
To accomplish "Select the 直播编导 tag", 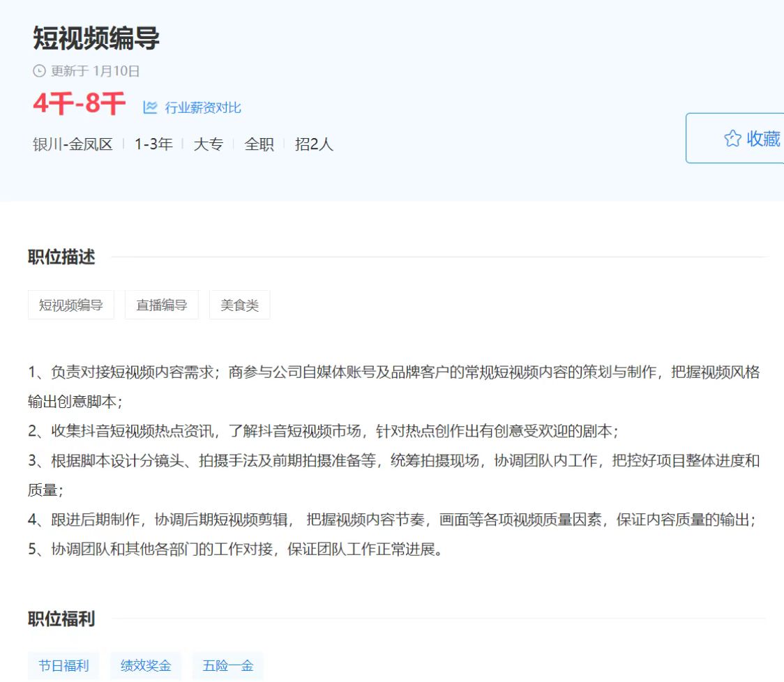I will [x=162, y=305].
